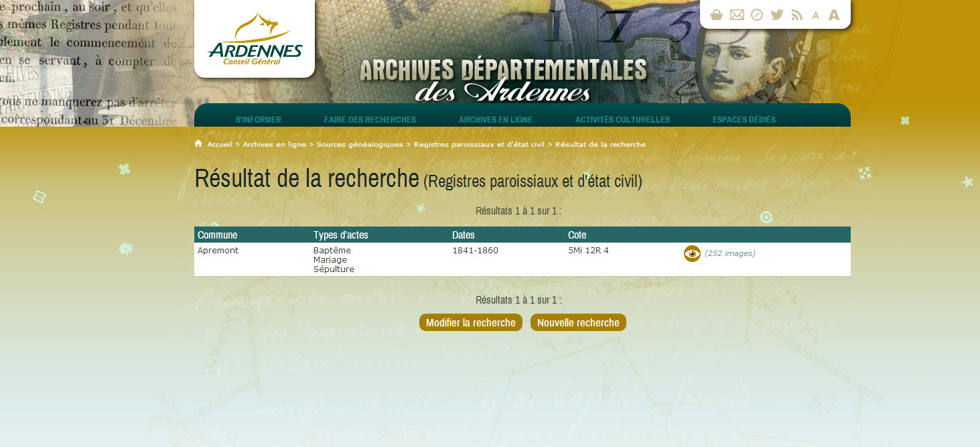Go to Registres paroissiaux et d'état civil breadcrumb

pos(479,144)
